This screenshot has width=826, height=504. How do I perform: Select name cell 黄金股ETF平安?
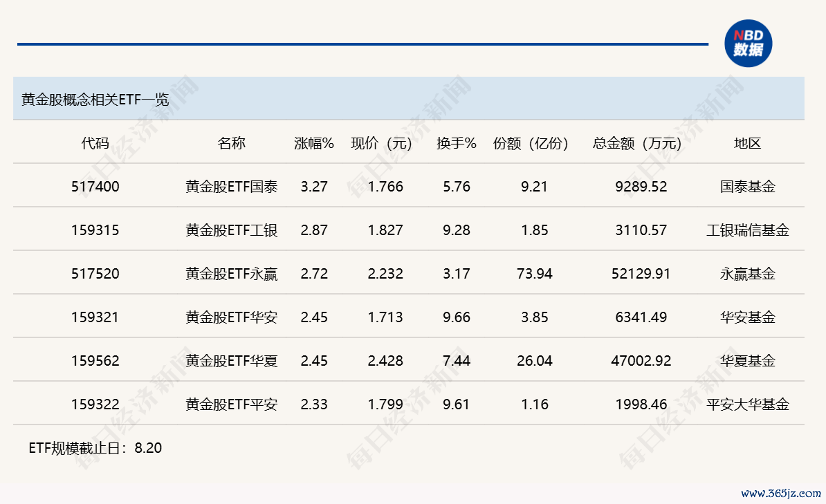[231, 404]
